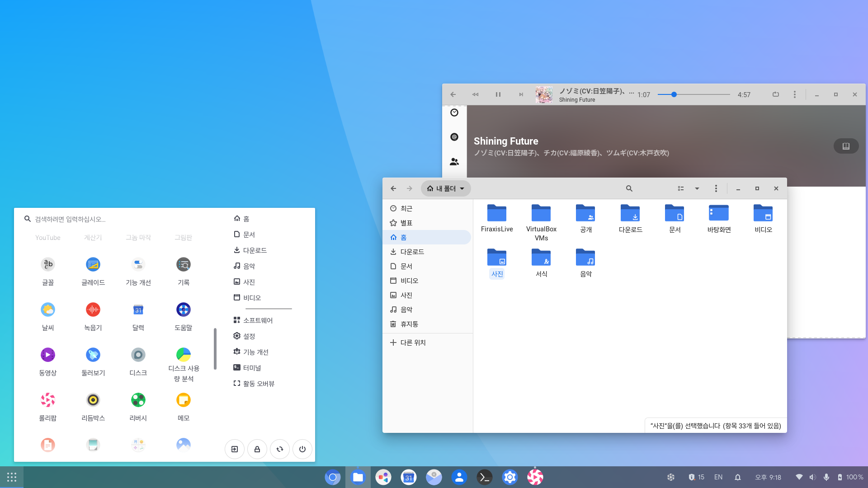Click the power off button
This screenshot has width=868, height=488.
click(302, 449)
